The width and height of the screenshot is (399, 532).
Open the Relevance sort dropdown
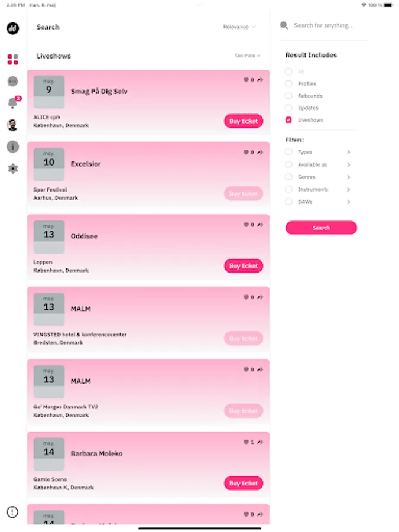click(239, 27)
